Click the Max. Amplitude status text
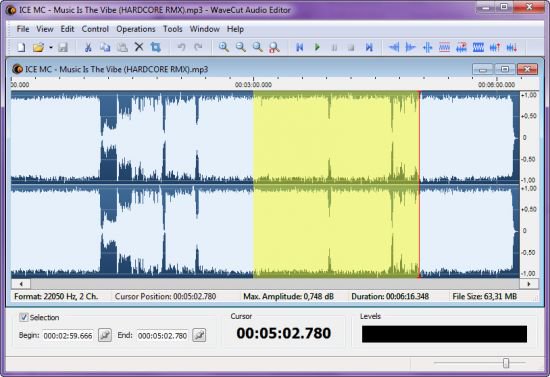The height and width of the screenshot is (377, 550). [288, 297]
